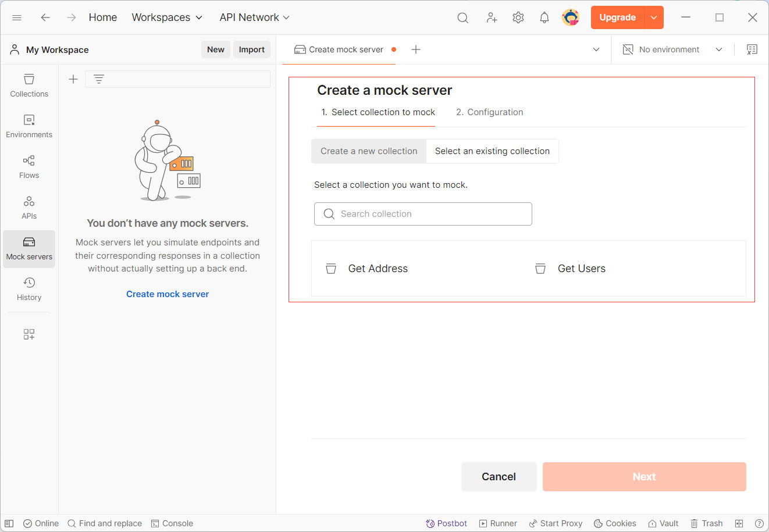Open the No environment dropdown
The height and width of the screenshot is (532, 769).
tap(673, 49)
